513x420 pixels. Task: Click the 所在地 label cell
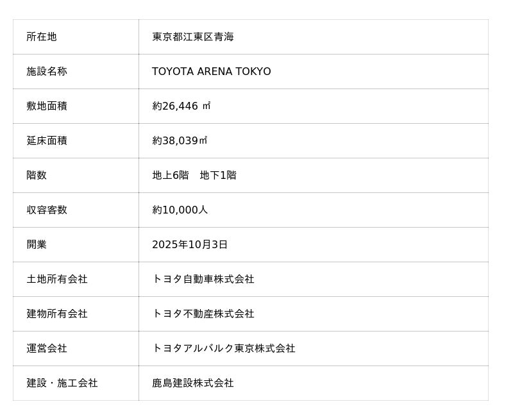click(x=42, y=37)
